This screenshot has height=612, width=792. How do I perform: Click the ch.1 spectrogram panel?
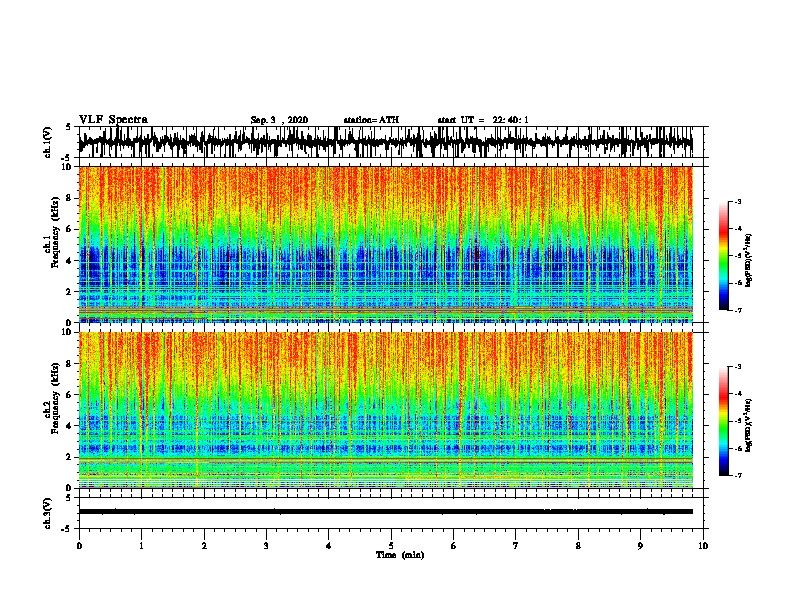pos(385,244)
